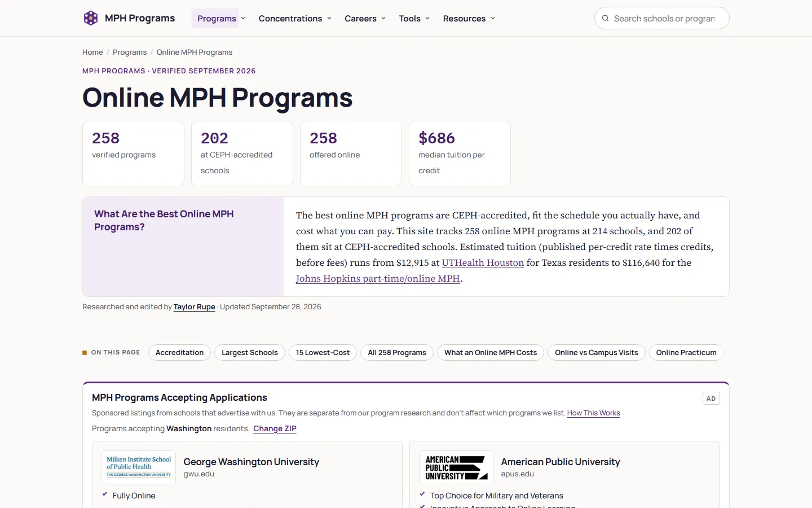Jump to Online Practicum section
Screen dimensions: 812x508
(686, 353)
